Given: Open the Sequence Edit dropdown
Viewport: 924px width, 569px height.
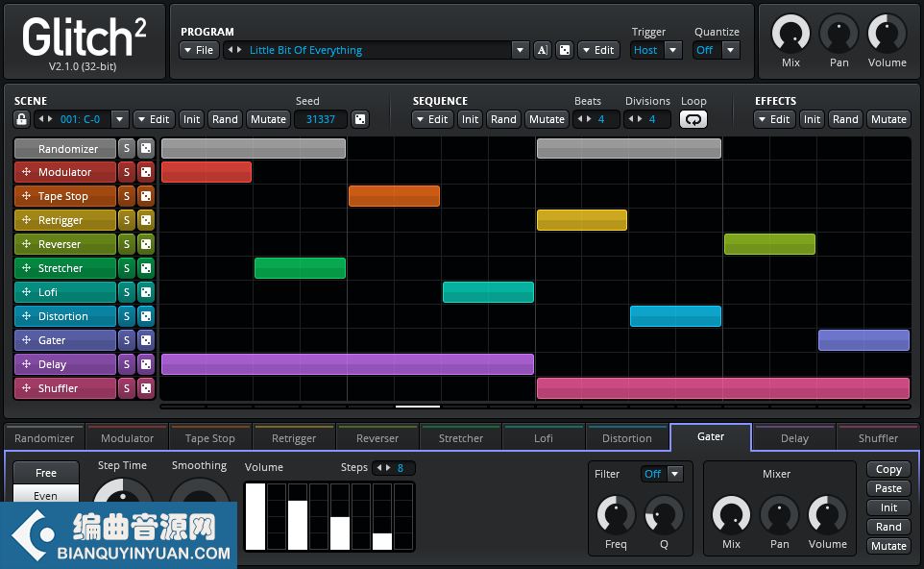Looking at the screenshot, I should [x=432, y=119].
